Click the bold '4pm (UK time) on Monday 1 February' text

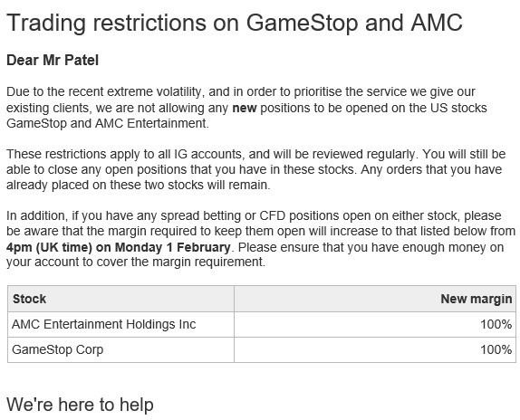[x=119, y=247]
